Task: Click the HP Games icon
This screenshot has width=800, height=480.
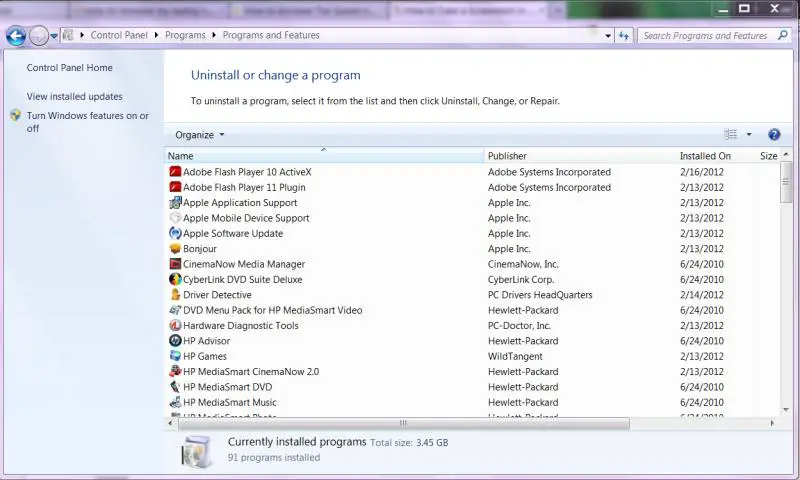Action: click(175, 356)
